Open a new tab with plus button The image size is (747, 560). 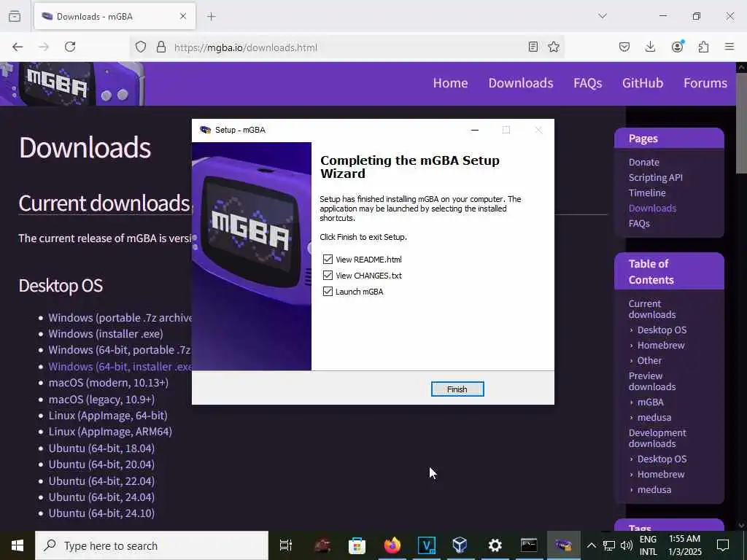click(x=212, y=16)
